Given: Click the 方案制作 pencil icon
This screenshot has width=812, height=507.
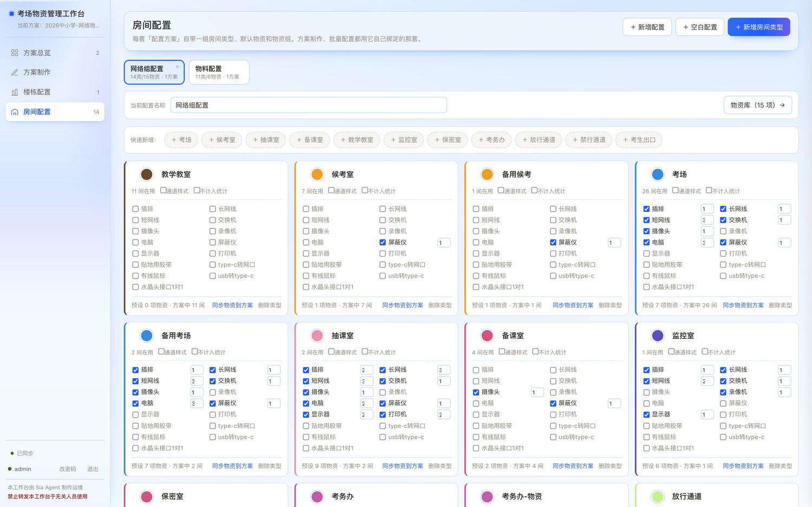Looking at the screenshot, I should 15,73.
